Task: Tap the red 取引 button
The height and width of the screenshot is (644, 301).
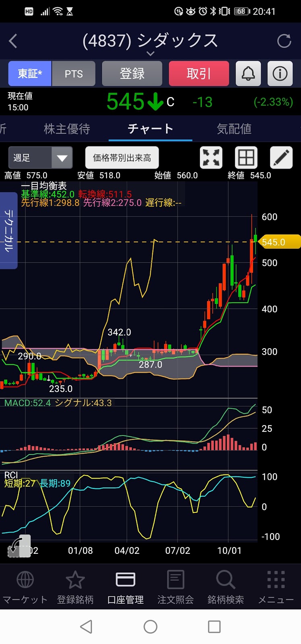Action: click(199, 74)
